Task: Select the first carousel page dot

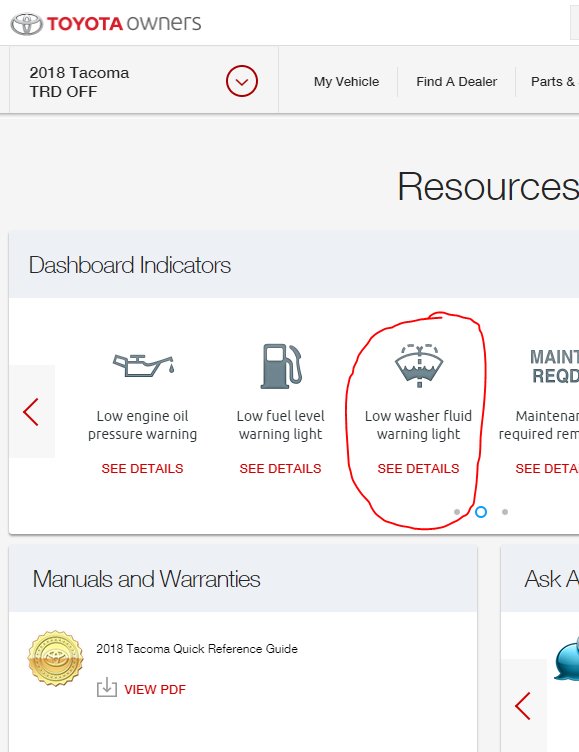Action: tap(457, 512)
